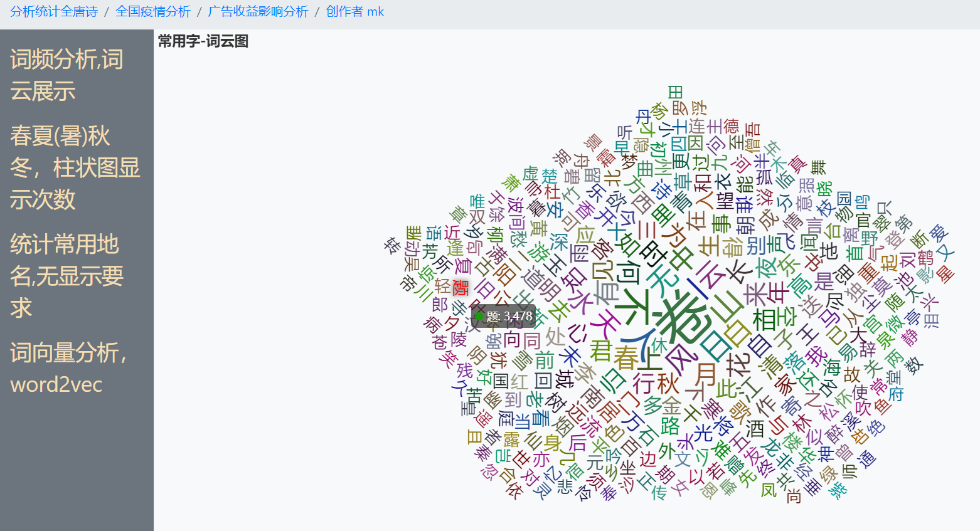Click the green dot in the tooltip
Image resolution: width=980 pixels, height=531 pixels.
tap(480, 316)
